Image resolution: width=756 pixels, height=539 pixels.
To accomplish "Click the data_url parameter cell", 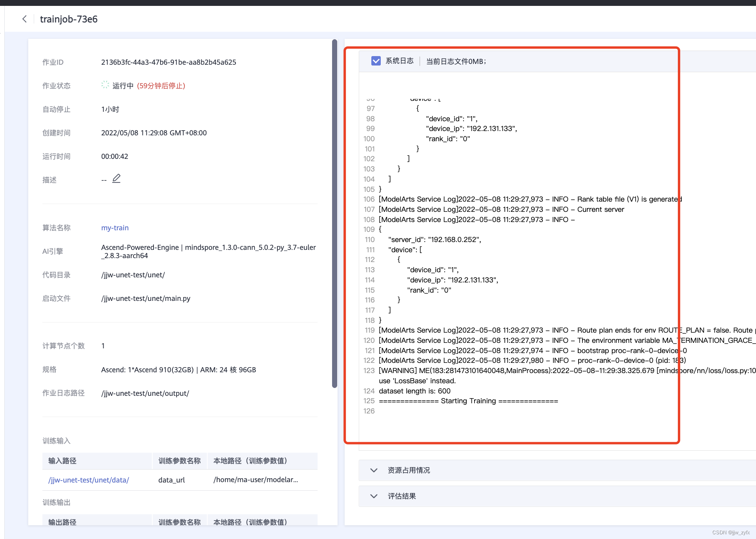I will pos(172,480).
